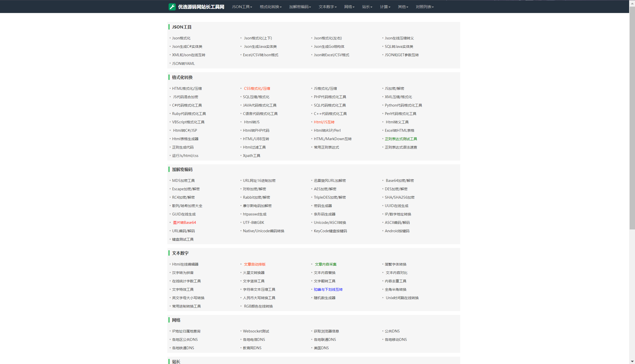Open RGB颜色在线转换 tool link

click(258, 306)
